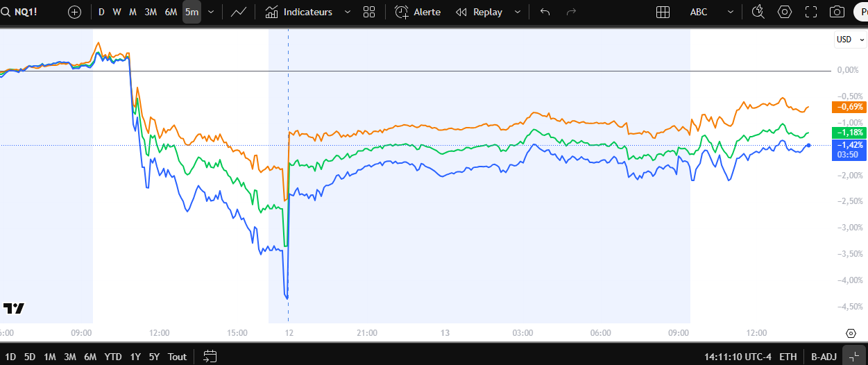Open the ABC layout name menu
This screenshot has height=365, width=868.
[699, 12]
